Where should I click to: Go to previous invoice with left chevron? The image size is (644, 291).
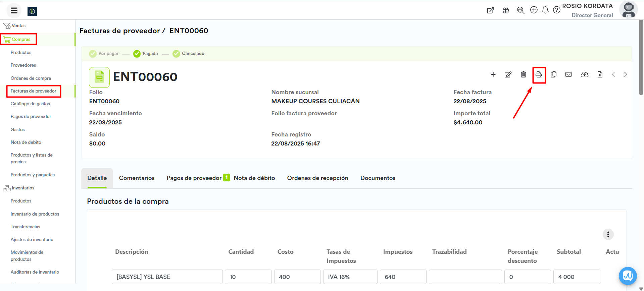click(x=613, y=75)
